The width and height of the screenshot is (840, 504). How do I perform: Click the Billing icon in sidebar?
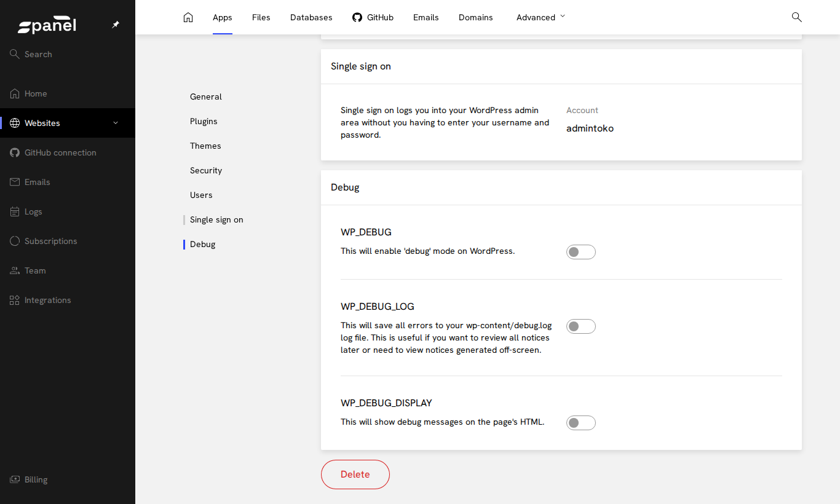[x=15, y=479]
